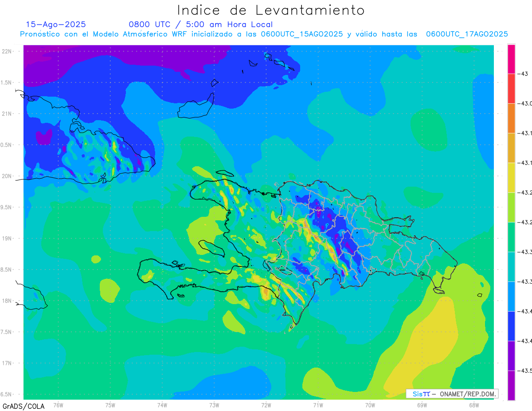Click the dark blue color bar swatch
This screenshot has height=411, width=532.
coord(511,326)
